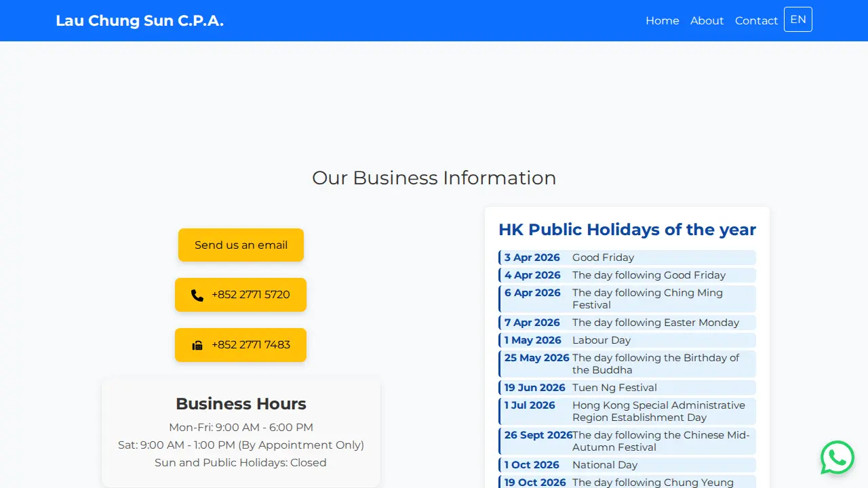Select The day following Good Friday row
Viewport: 868px width, 488px height.
627,275
